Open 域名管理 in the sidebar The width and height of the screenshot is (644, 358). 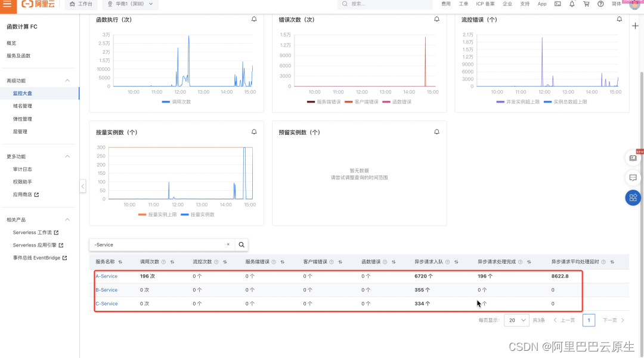click(22, 106)
